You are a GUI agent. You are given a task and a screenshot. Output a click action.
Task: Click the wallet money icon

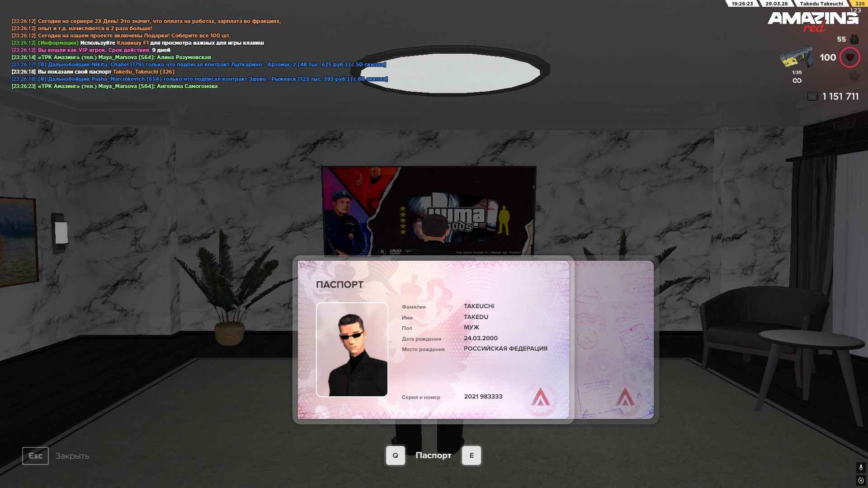(x=812, y=96)
